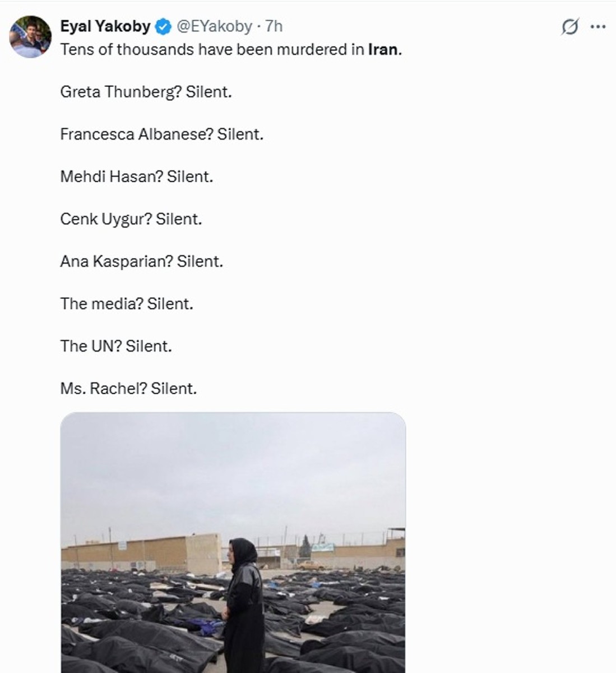The width and height of the screenshot is (616, 673).
Task: Open the @EYakoby handle link
Action: 214,26
